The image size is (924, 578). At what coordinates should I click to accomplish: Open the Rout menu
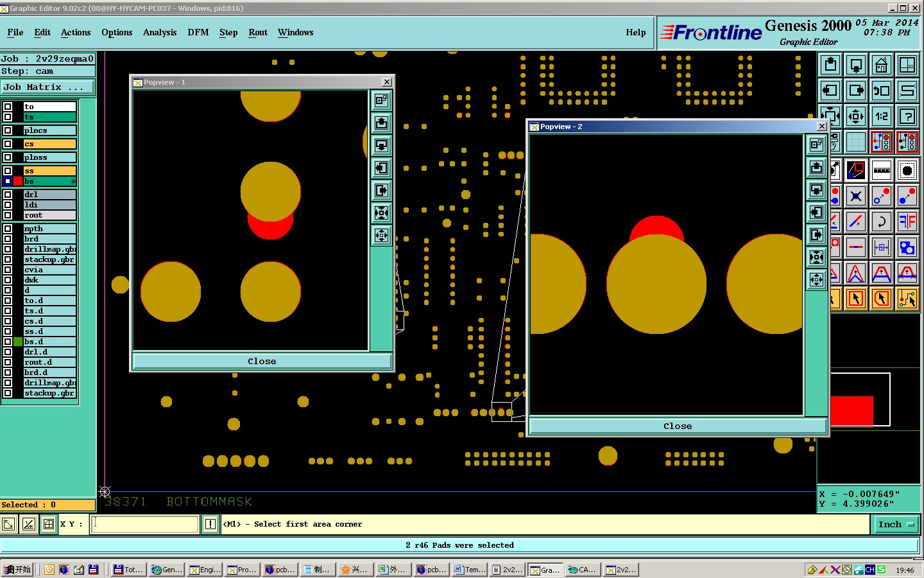pyautogui.click(x=258, y=32)
